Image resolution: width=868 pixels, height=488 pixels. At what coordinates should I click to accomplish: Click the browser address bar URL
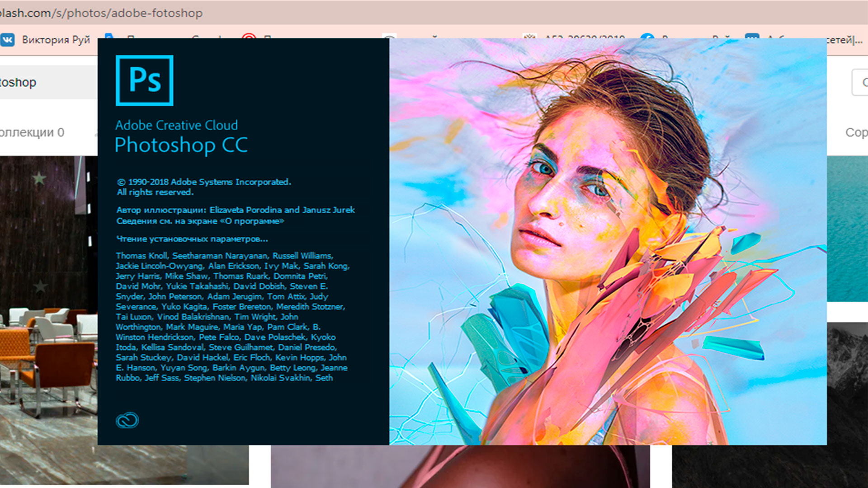point(101,13)
